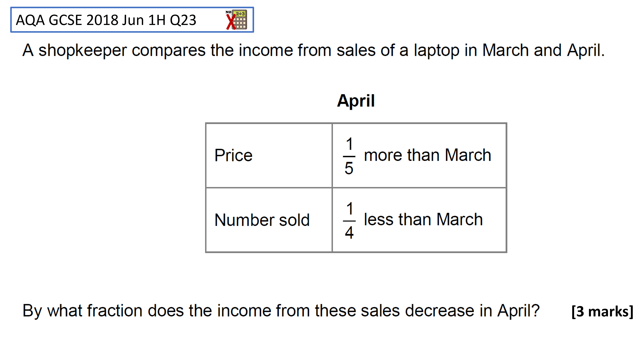Click the shopkeeper intro sentence

(x=313, y=50)
